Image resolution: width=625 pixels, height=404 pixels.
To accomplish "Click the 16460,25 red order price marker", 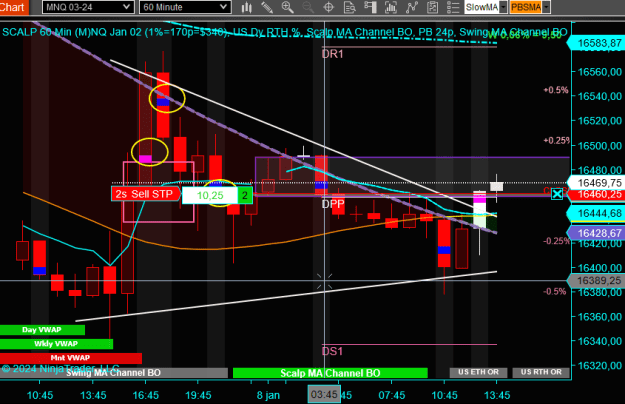I will (x=596, y=194).
